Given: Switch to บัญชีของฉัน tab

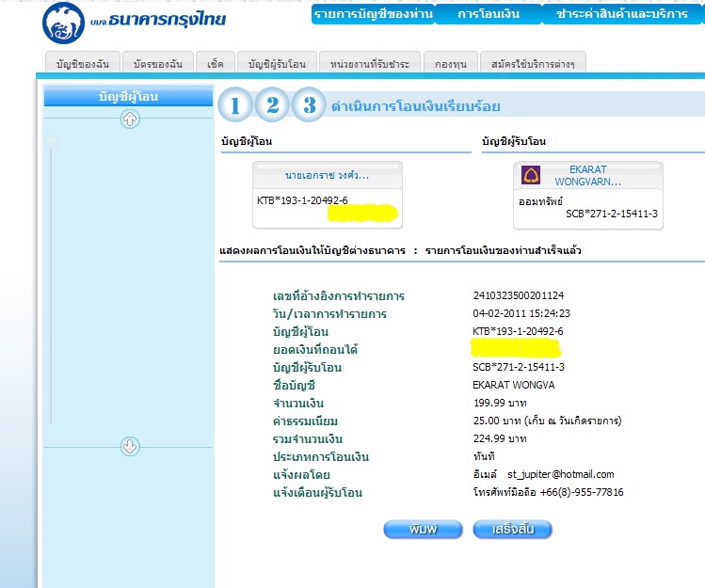Looking at the screenshot, I should tap(83, 63).
